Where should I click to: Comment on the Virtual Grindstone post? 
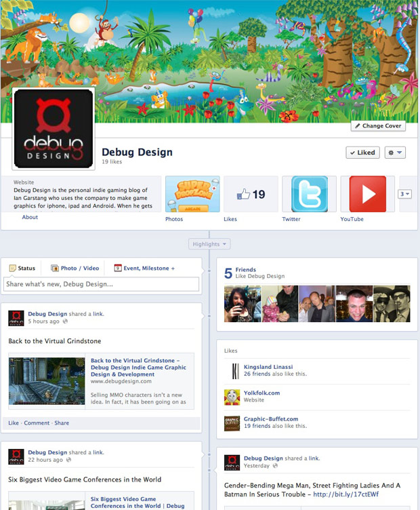[x=37, y=423]
